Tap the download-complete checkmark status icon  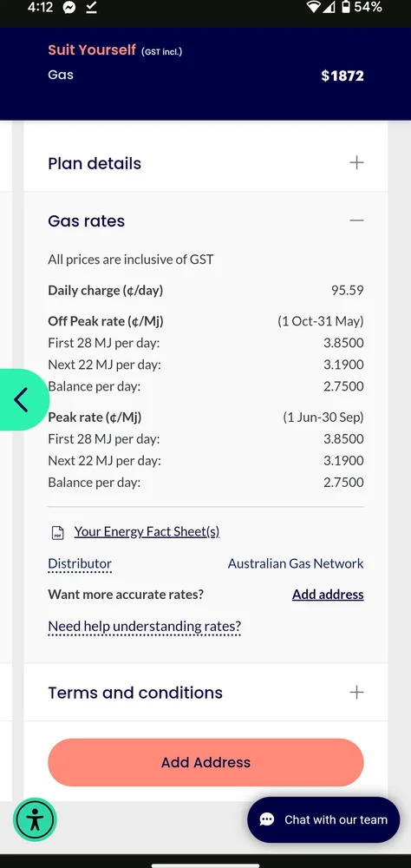(x=92, y=7)
